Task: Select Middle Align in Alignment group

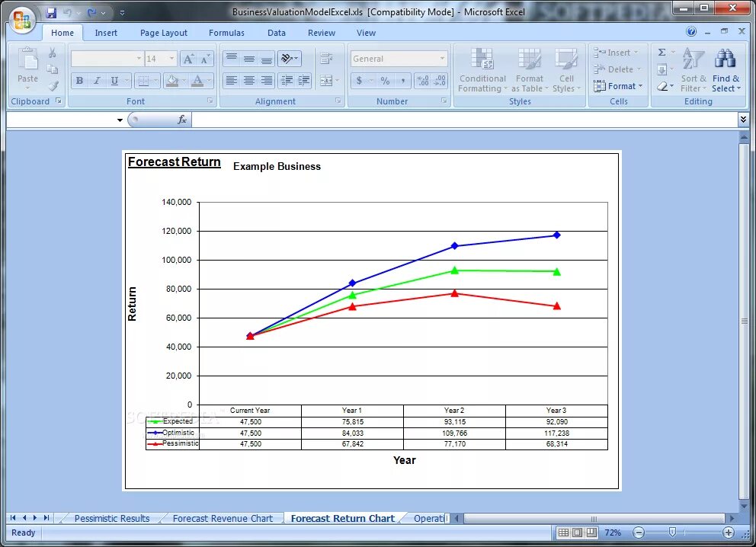Action: point(248,59)
